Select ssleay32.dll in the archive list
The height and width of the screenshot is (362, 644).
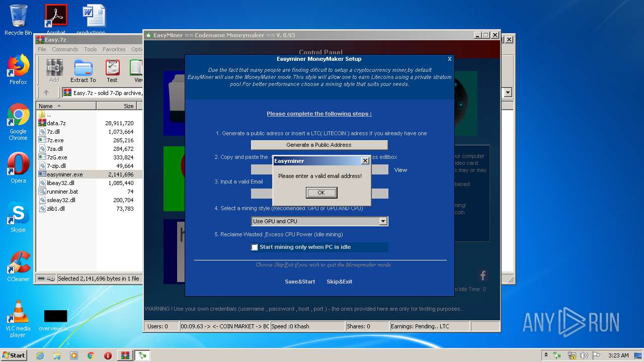61,200
